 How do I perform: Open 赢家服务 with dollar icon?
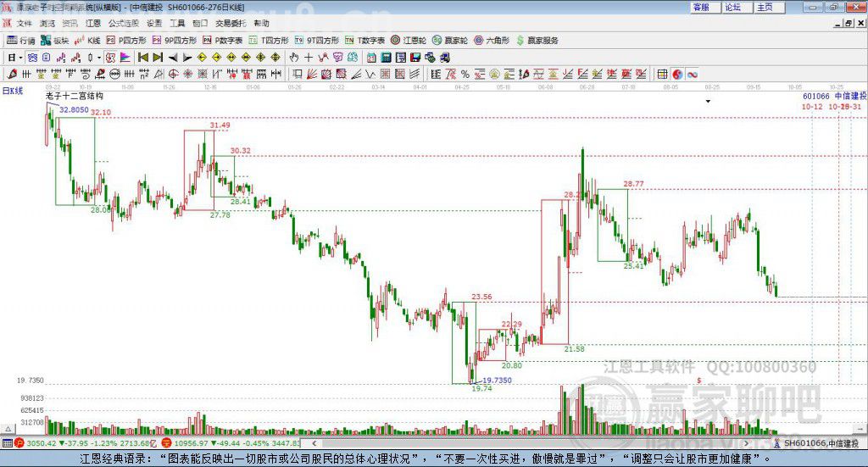[537, 41]
